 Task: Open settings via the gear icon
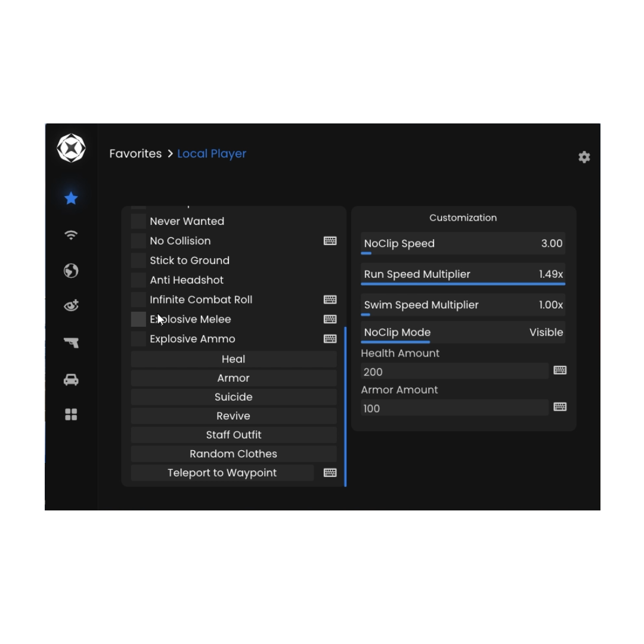[584, 157]
